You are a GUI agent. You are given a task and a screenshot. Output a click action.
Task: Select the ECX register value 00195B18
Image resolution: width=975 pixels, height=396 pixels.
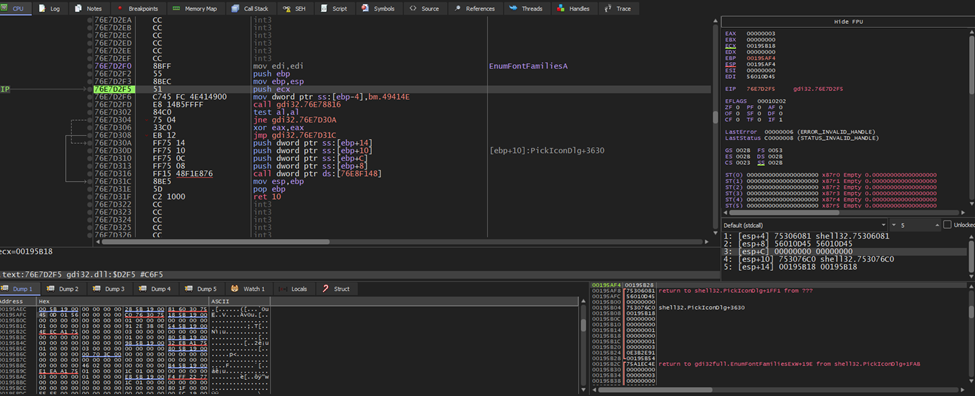coord(760,45)
